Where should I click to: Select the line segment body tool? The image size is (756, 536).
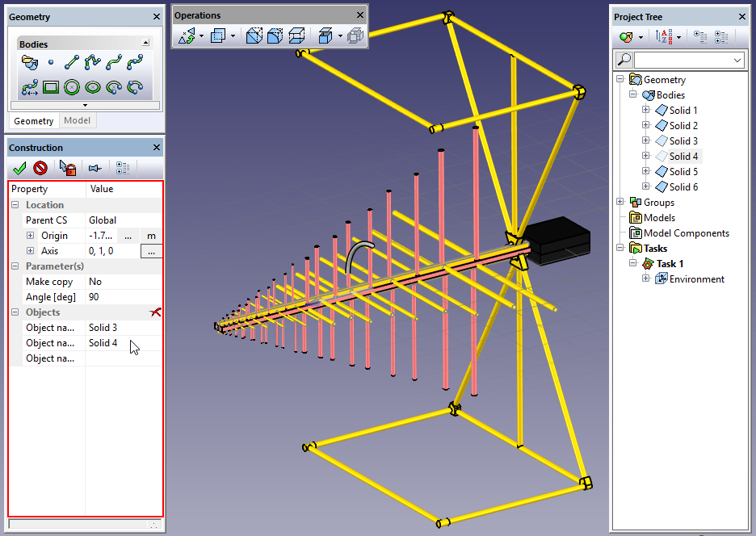pos(72,62)
